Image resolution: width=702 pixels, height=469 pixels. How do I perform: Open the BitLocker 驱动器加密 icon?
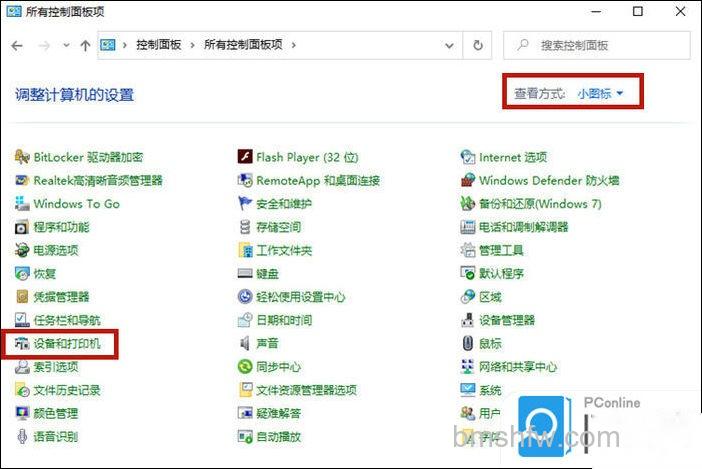click(22, 157)
